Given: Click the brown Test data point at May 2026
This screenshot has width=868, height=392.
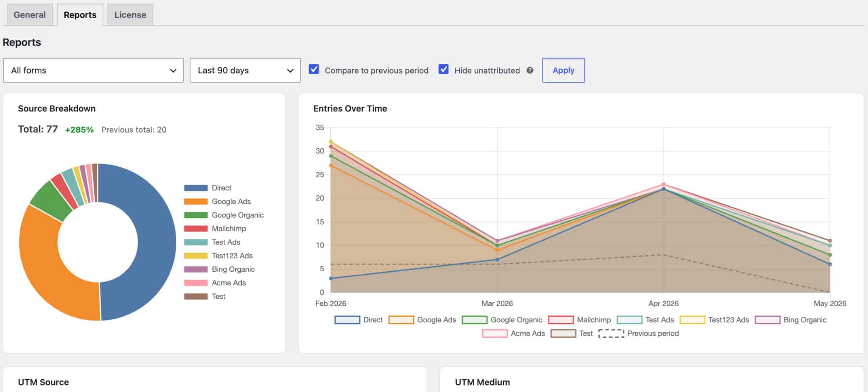Looking at the screenshot, I should click(x=830, y=241).
